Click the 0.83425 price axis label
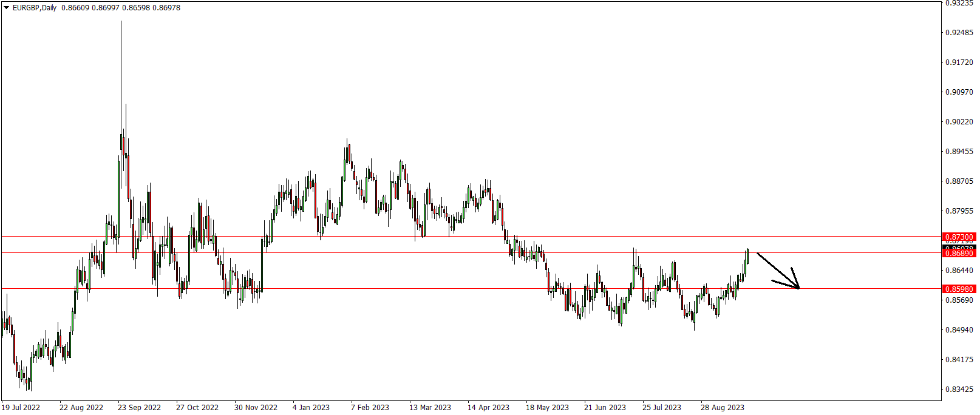Viewport: 980px width, 415px height. 959,389
